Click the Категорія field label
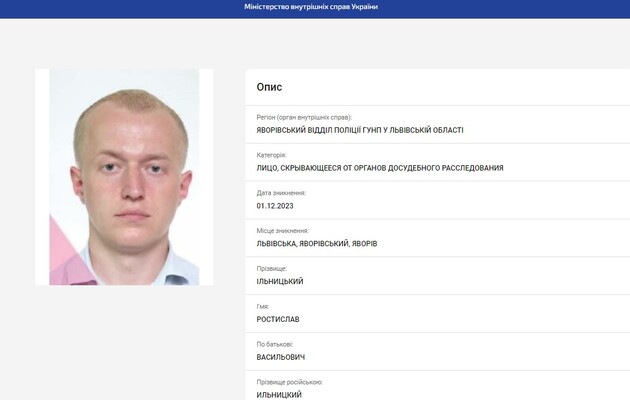Screen dimensions: 630x400 [271, 155]
